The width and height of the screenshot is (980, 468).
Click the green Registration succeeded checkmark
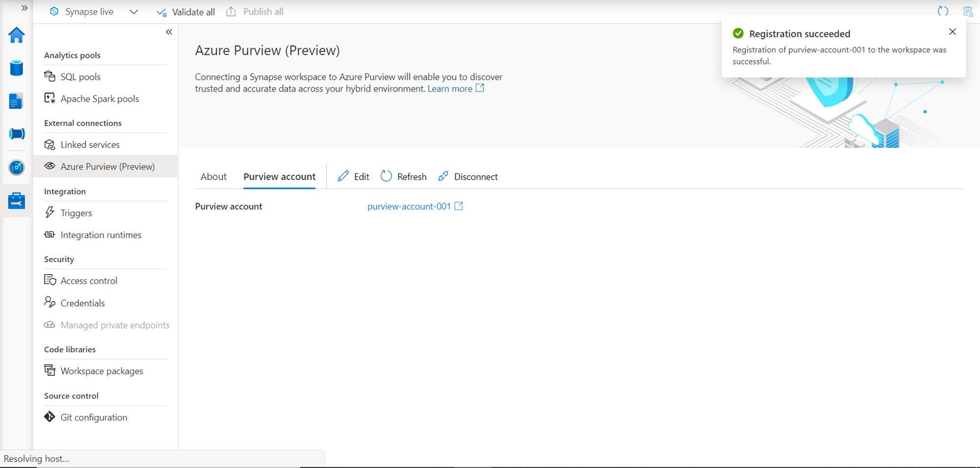click(x=738, y=33)
